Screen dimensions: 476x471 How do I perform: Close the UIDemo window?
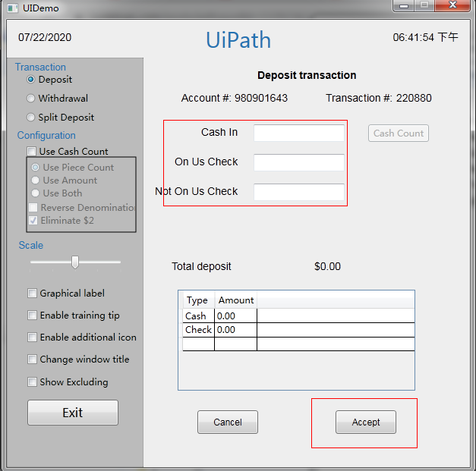pos(452,5)
